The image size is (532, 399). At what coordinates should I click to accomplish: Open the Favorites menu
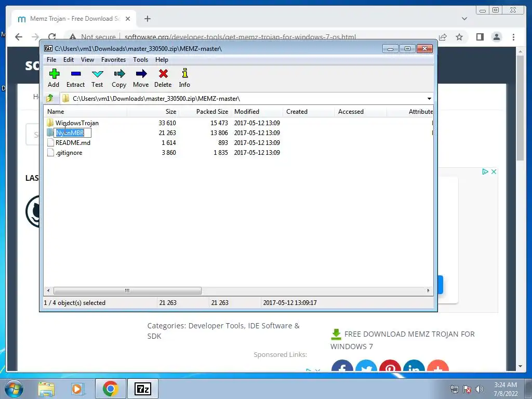coord(113,60)
